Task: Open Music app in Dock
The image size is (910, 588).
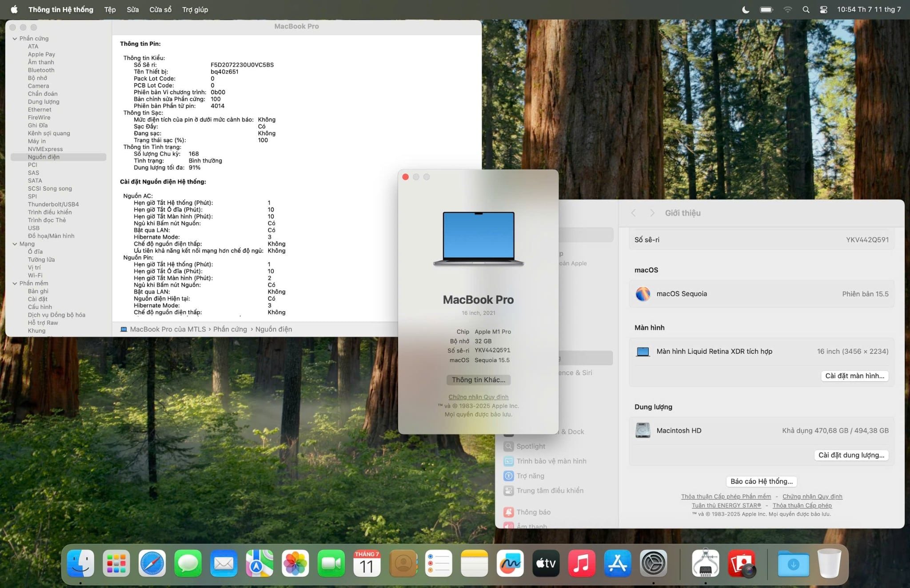Action: point(582,563)
